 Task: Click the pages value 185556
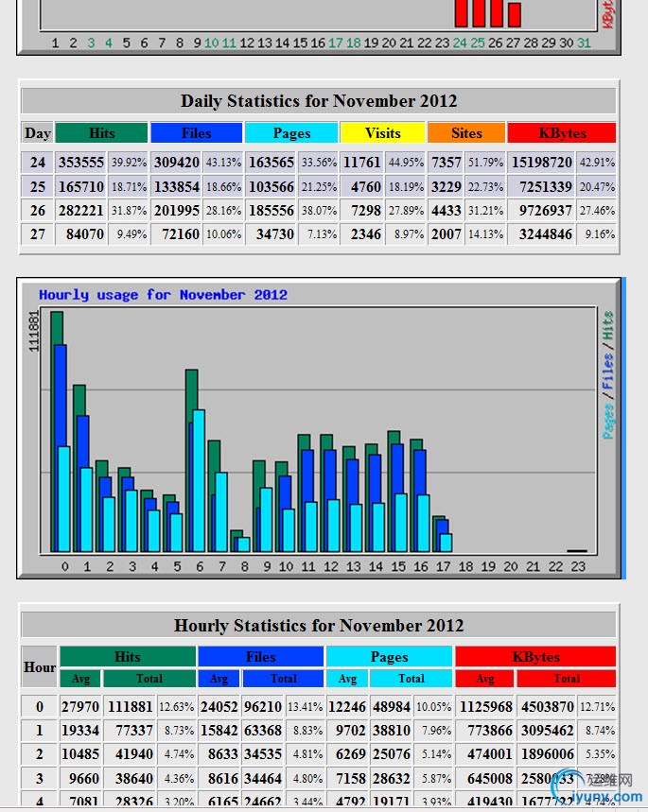pos(271,210)
